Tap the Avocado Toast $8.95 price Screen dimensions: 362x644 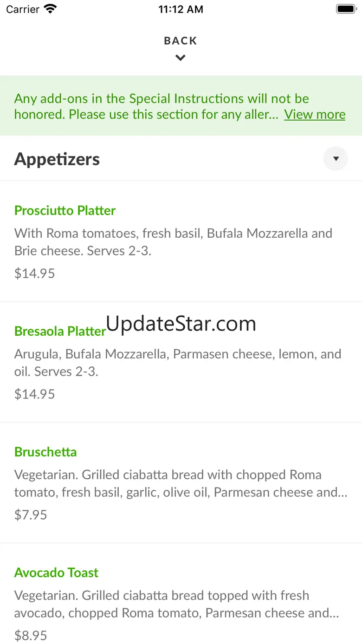pyautogui.click(x=31, y=635)
